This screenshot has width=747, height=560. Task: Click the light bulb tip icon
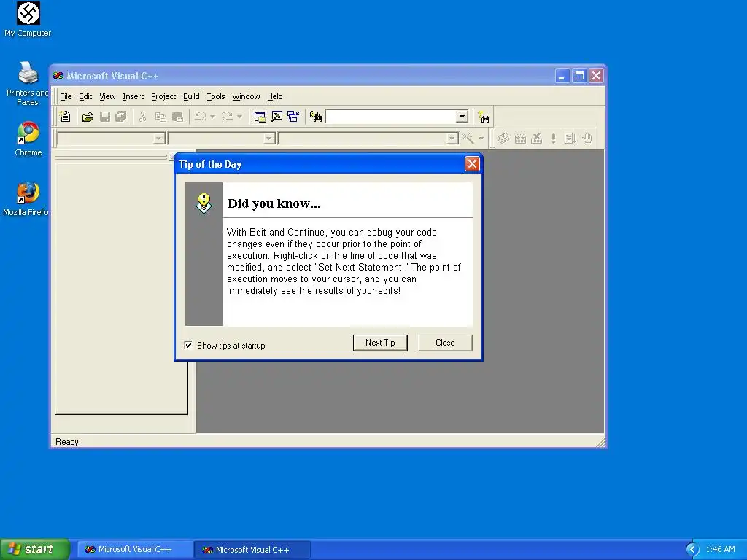[204, 203]
